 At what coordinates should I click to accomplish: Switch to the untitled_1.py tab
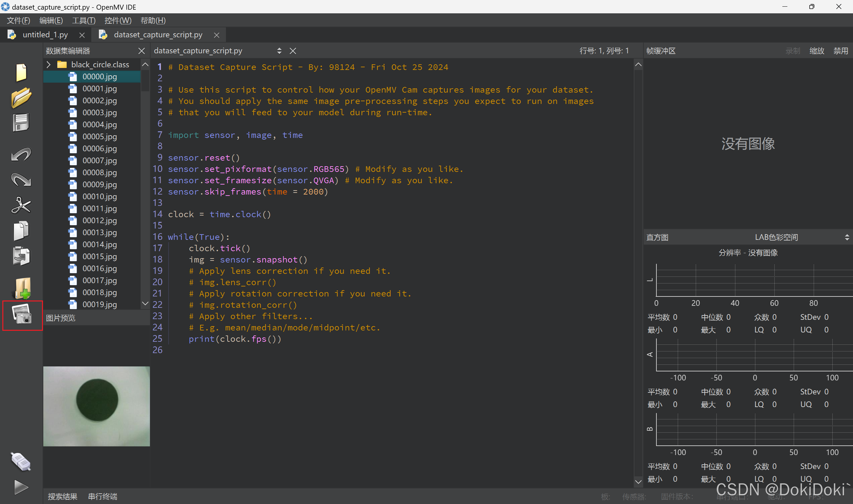pos(45,35)
